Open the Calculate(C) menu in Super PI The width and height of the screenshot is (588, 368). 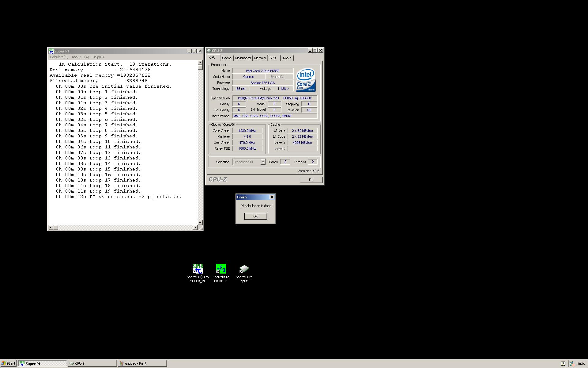coord(59,57)
